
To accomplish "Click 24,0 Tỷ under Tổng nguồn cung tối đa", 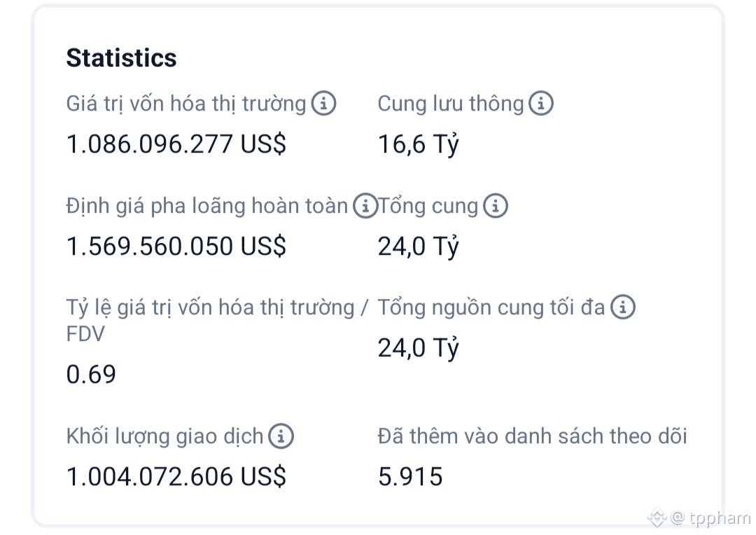I will tap(418, 348).
